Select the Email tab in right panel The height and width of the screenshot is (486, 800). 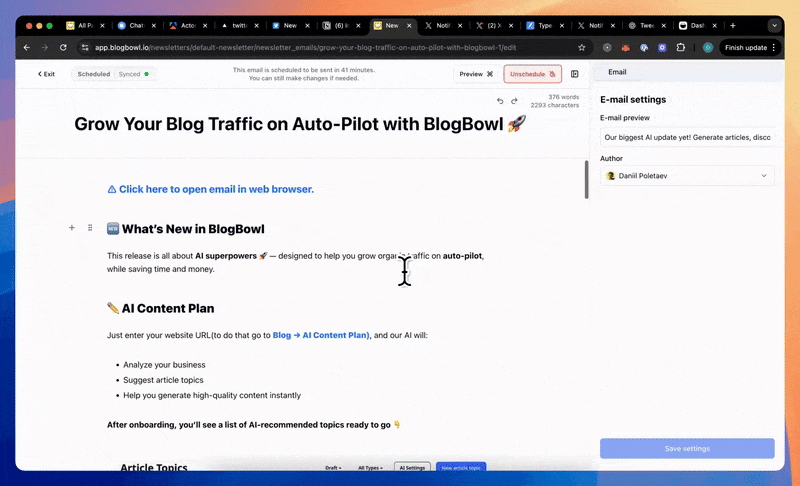[x=617, y=72]
